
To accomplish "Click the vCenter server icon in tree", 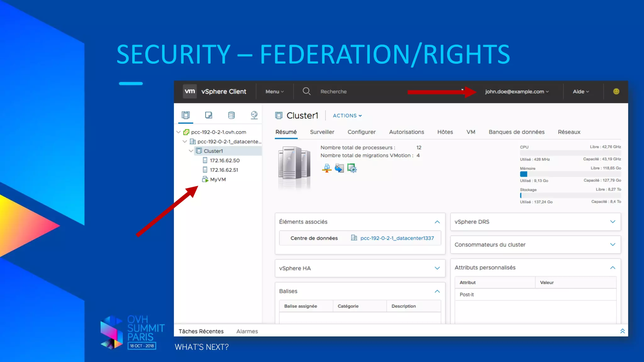I will (x=186, y=132).
